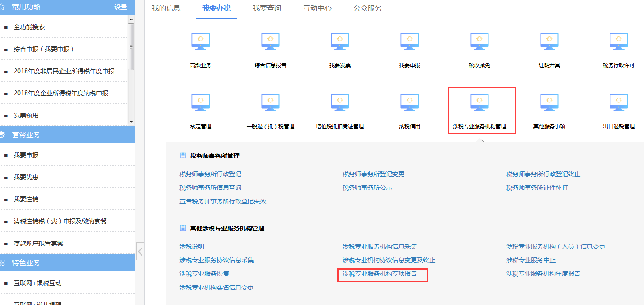The height and width of the screenshot is (305, 644).
Task: Switch to the 我的信息 tab
Action: click(x=166, y=8)
